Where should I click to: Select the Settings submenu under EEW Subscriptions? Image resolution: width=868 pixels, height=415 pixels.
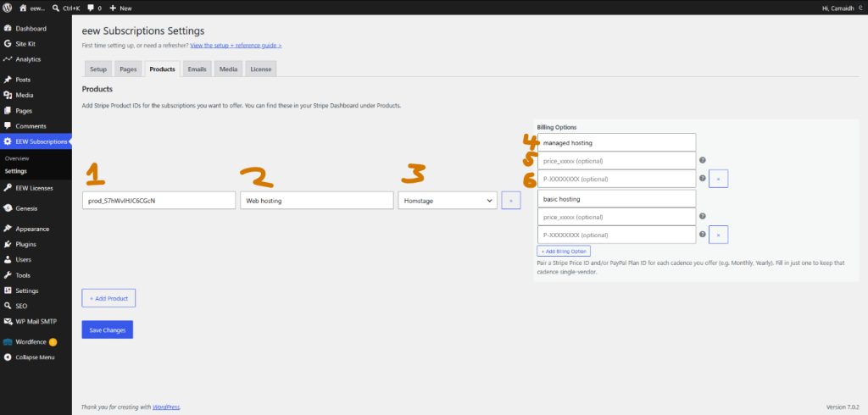coord(15,171)
